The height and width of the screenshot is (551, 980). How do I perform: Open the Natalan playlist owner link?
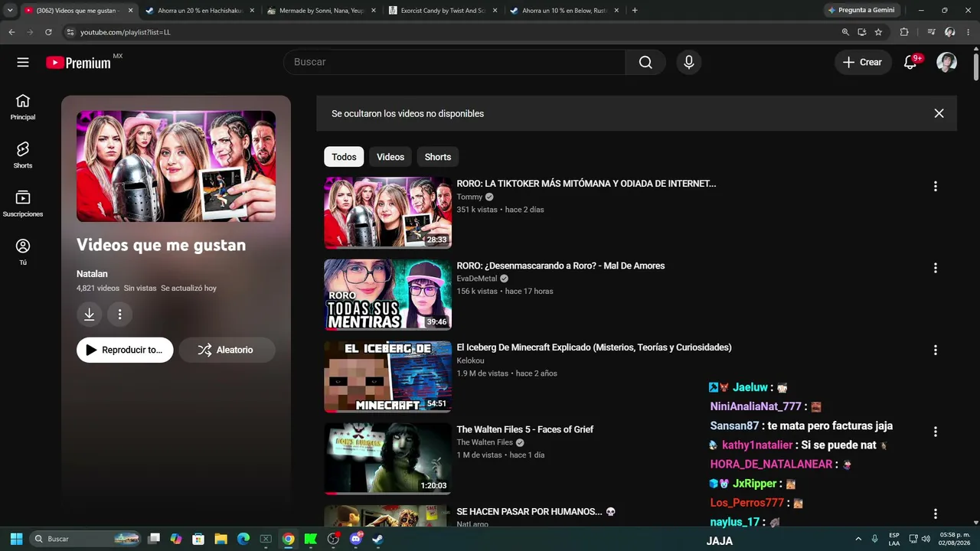(x=92, y=274)
